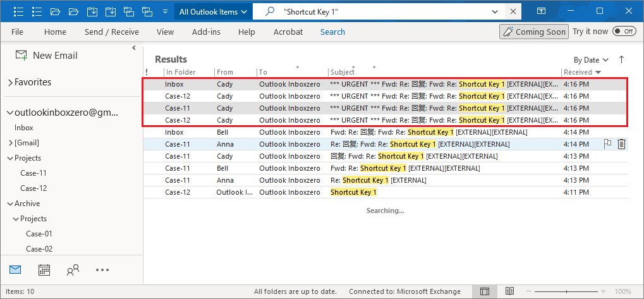The width and height of the screenshot is (644, 299).
Task: Click the Coming Soon button
Action: click(533, 32)
